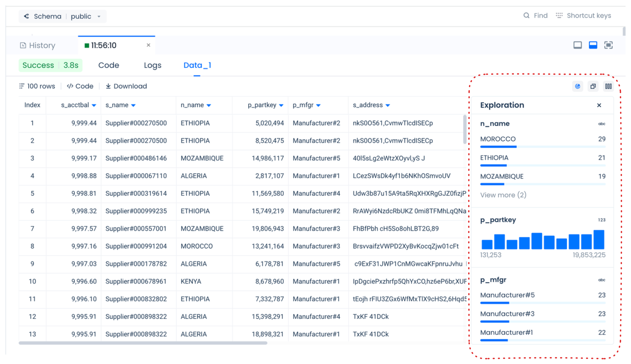This screenshot has width=631, height=364.
Task: Open the p_mfgr column dropdown arrow
Action: click(318, 105)
